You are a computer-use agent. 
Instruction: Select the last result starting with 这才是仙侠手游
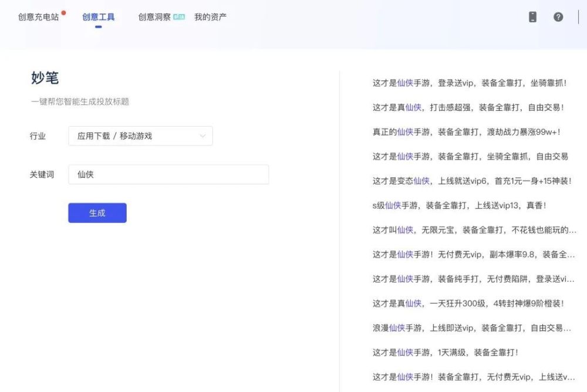point(463,376)
